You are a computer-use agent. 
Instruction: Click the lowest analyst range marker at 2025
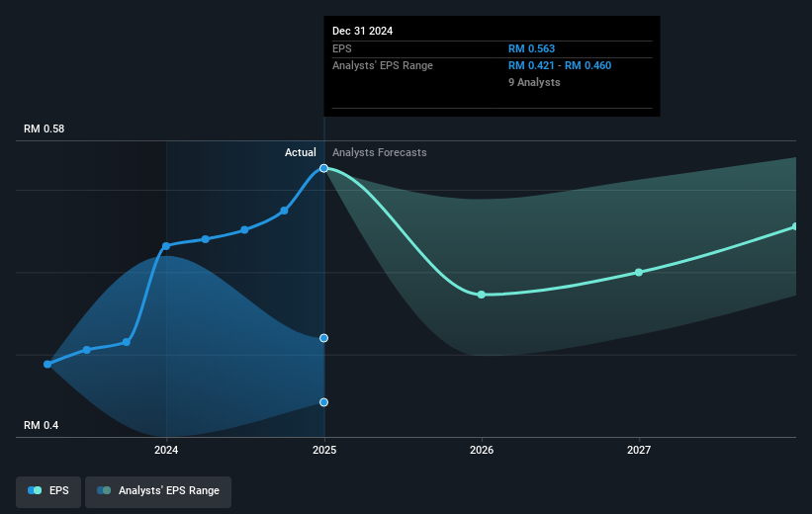point(323,402)
